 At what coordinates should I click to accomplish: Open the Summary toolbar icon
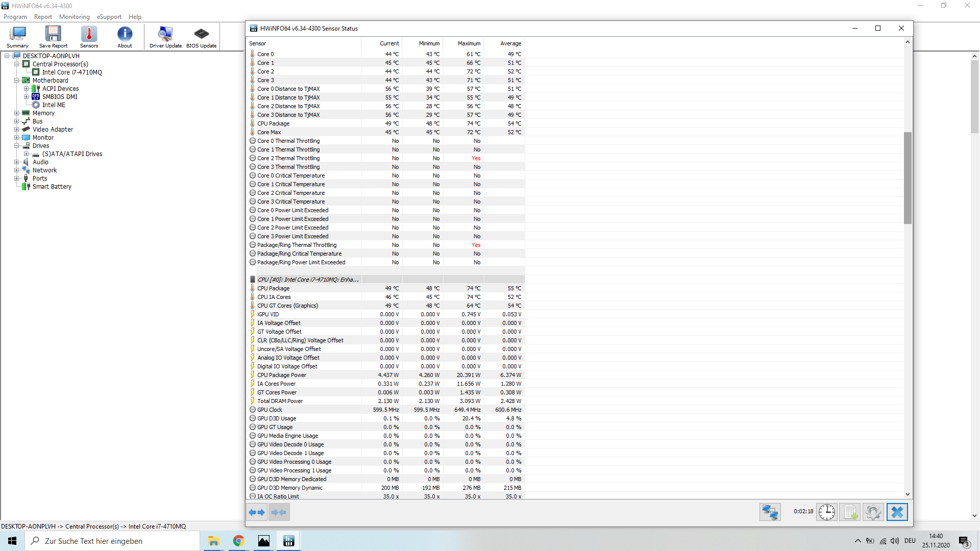(18, 37)
